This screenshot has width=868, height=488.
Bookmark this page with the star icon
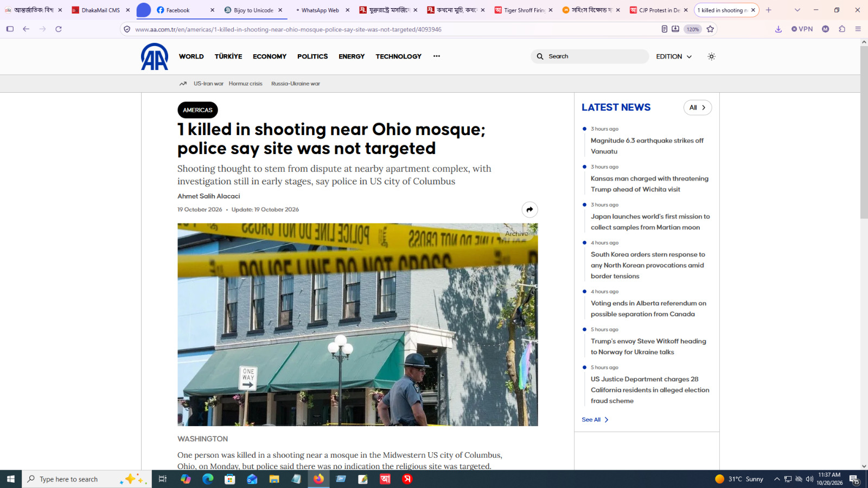point(710,29)
